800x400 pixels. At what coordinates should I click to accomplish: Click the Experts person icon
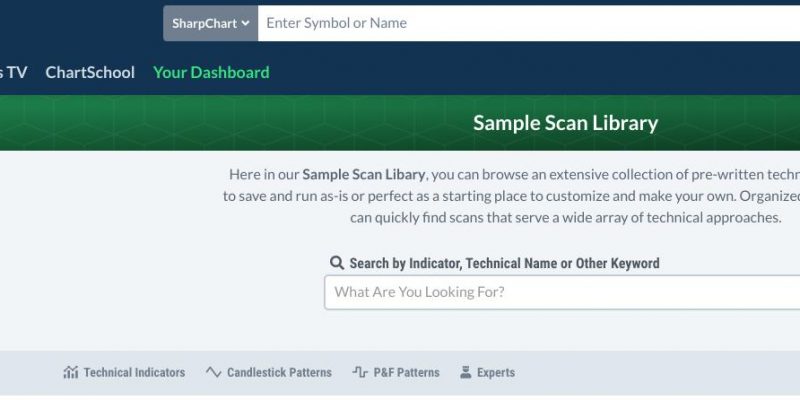465,372
